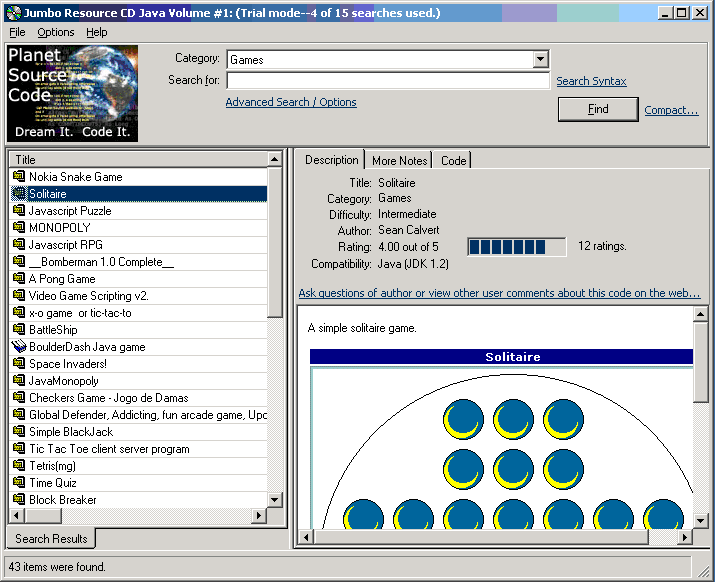Click the icon beside x-o game or tic-tac-to
Viewport: 715px width, 582px height.
[19, 312]
